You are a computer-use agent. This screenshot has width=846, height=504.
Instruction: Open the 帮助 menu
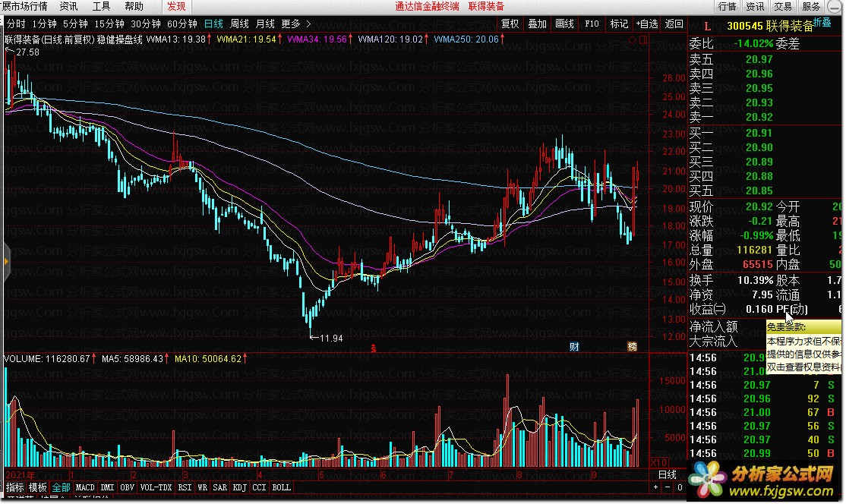pyautogui.click(x=134, y=7)
